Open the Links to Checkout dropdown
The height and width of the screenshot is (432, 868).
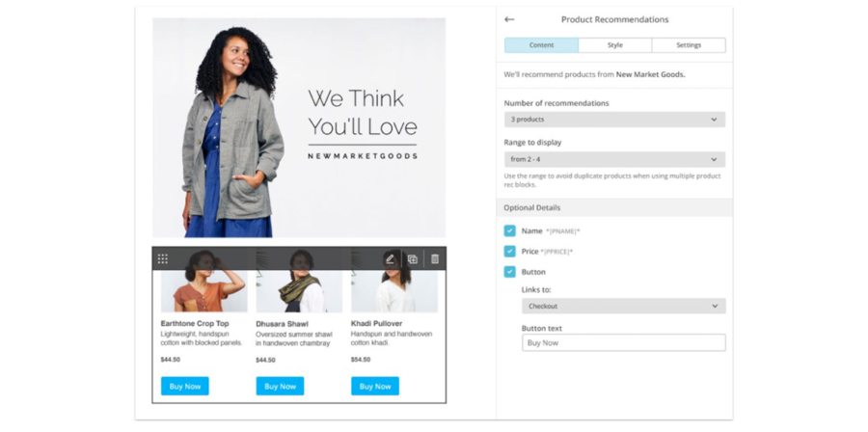623,306
